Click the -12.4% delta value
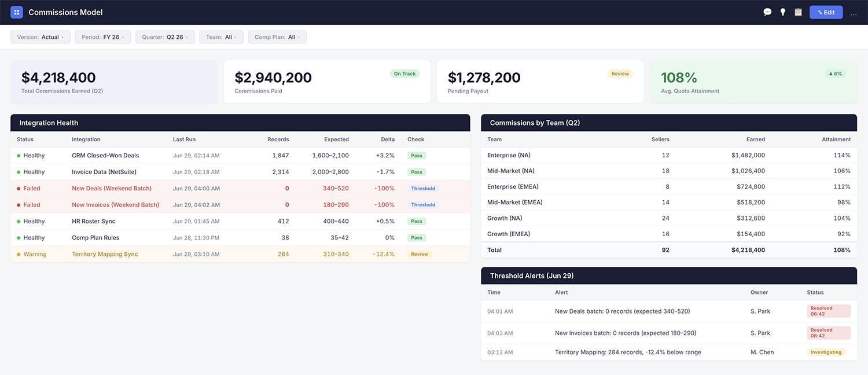The image size is (868, 375). [384, 254]
